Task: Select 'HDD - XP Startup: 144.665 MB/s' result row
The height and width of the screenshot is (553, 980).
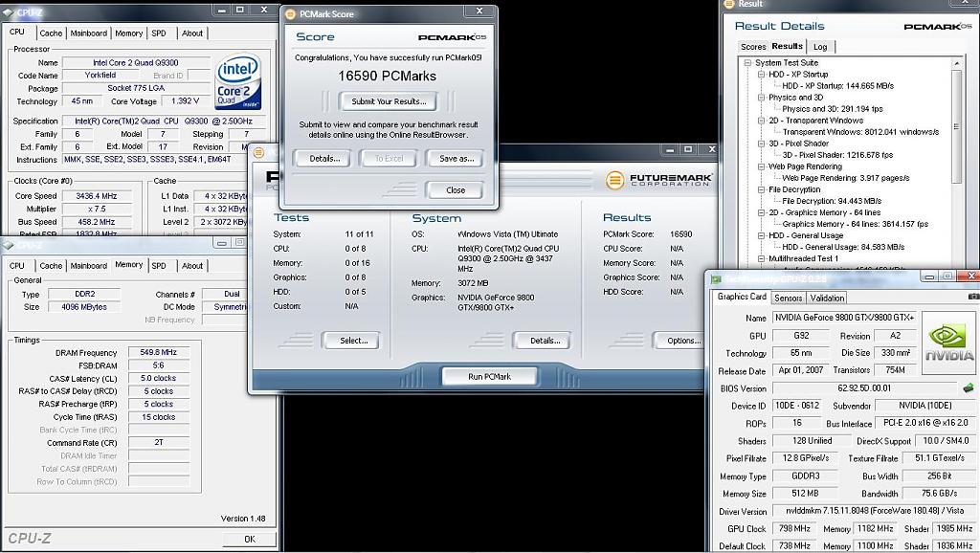Action: 837,86
